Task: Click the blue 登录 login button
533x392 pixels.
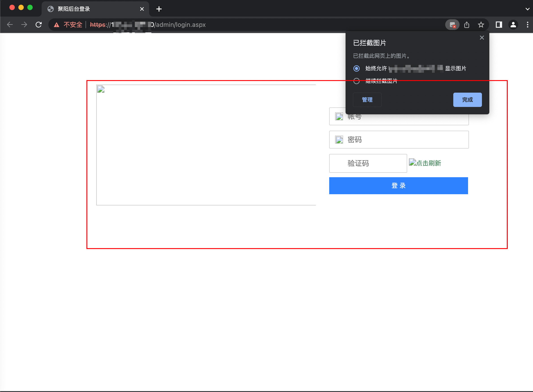Action: click(398, 185)
